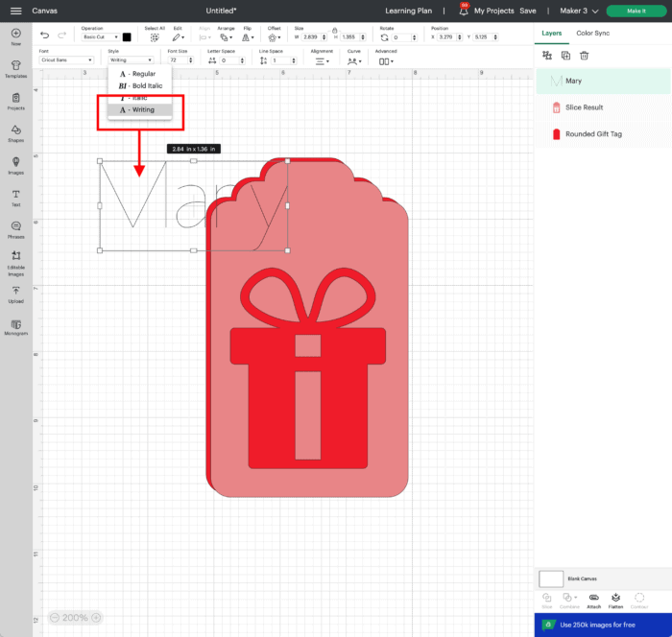Select Bold Italic in the style list
This screenshot has height=637, width=672.
pos(139,85)
